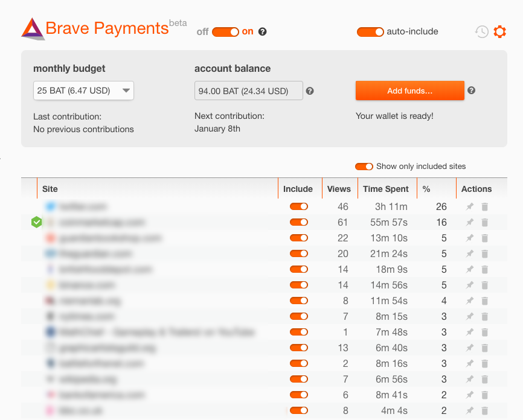The width and height of the screenshot is (523, 420).
Task: Trash the site with 7m 48s time spent
Action: (484, 332)
